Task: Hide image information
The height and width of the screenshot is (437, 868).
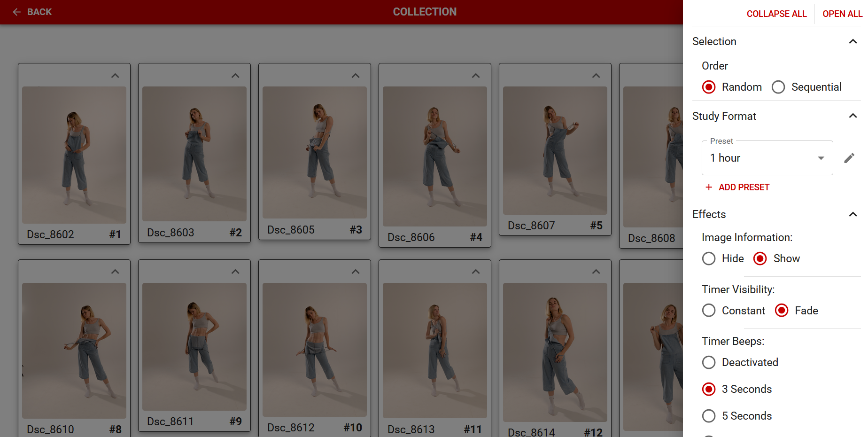Action: point(709,258)
